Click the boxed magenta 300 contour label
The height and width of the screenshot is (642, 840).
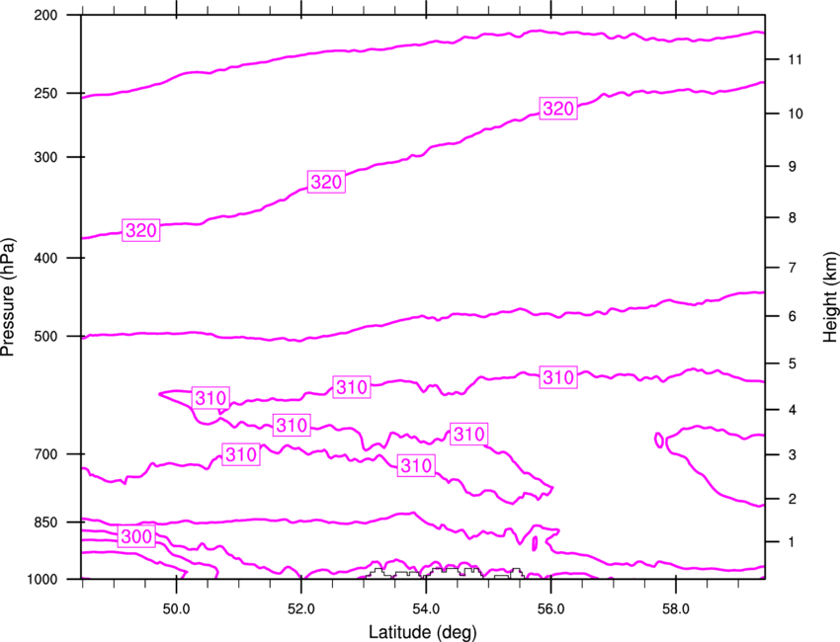(136, 536)
